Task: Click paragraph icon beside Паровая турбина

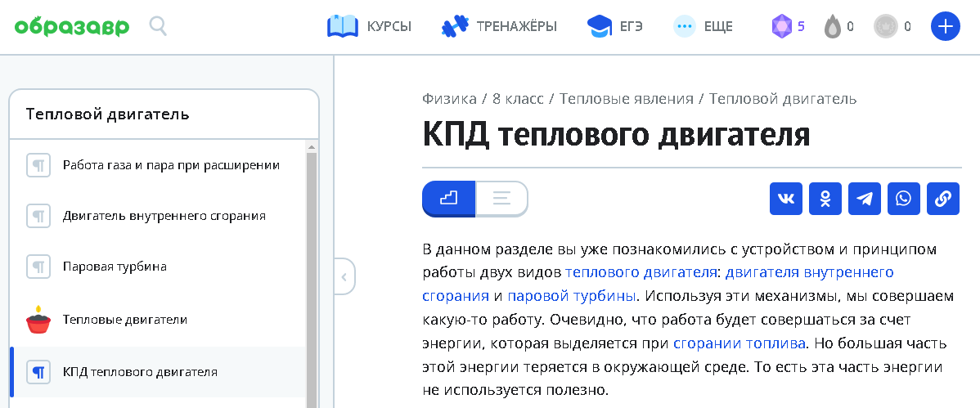Action: (38, 267)
